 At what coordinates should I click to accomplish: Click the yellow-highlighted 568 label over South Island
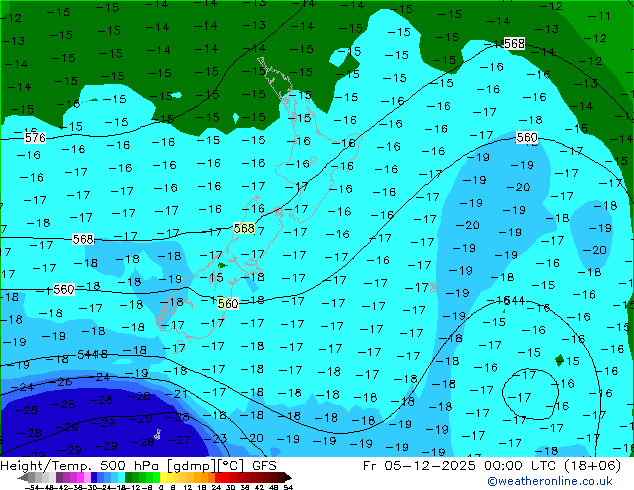244,228
